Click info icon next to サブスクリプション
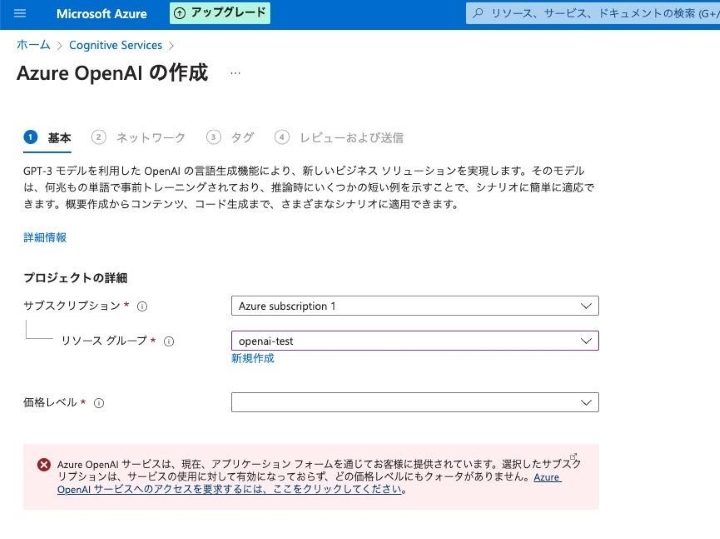720x539 pixels. (142, 307)
